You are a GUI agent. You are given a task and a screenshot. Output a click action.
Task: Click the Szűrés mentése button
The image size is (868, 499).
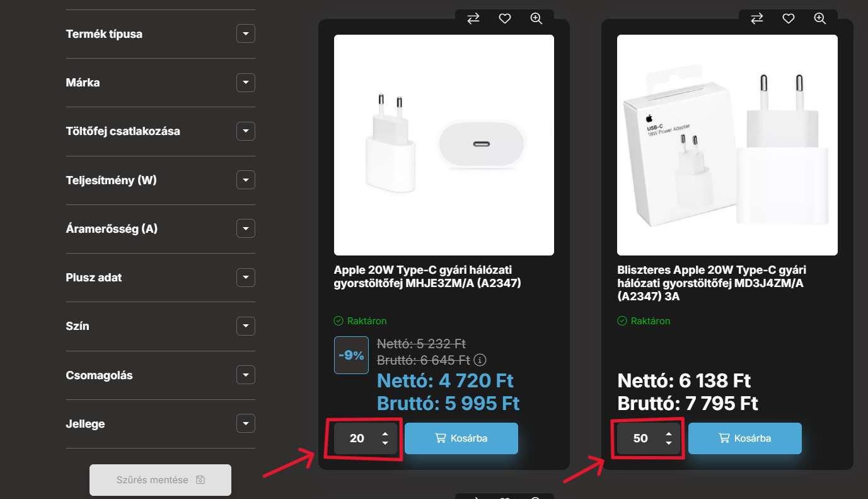[160, 480]
